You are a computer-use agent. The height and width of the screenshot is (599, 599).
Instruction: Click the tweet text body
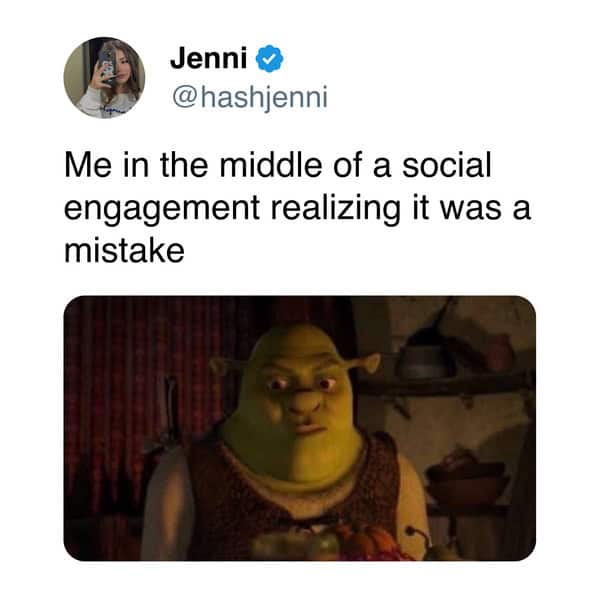[298, 208]
